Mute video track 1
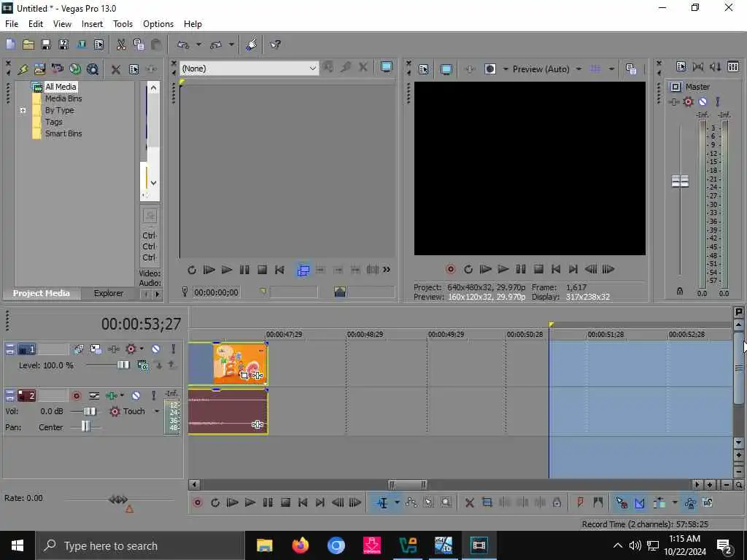747x560 pixels. point(156,349)
